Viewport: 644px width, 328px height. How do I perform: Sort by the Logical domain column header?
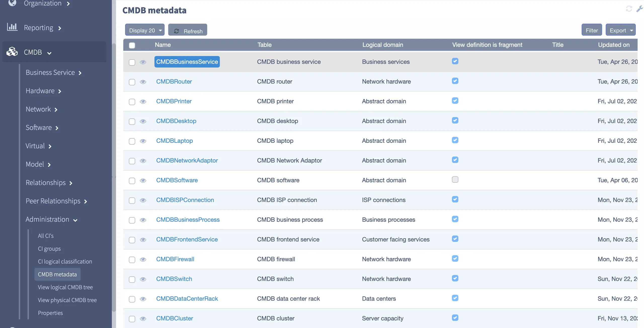pyautogui.click(x=383, y=45)
